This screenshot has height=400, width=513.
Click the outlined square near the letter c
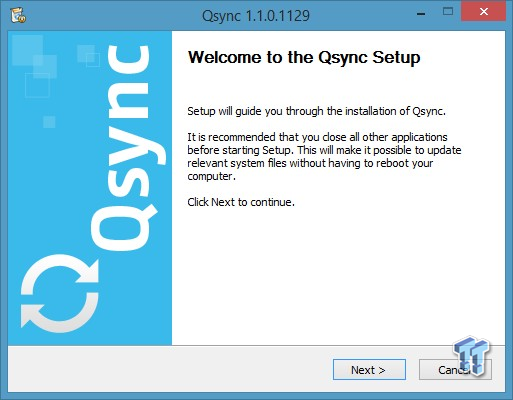[x=93, y=60]
